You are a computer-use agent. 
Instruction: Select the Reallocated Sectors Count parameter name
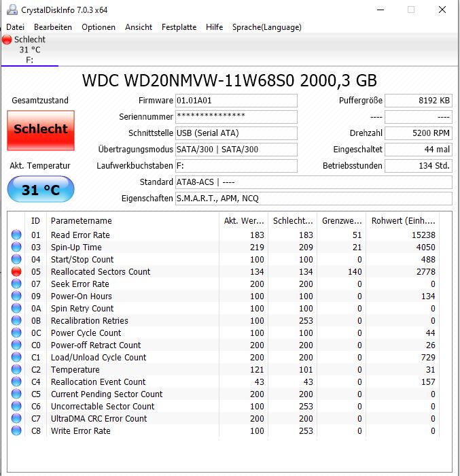101,272
